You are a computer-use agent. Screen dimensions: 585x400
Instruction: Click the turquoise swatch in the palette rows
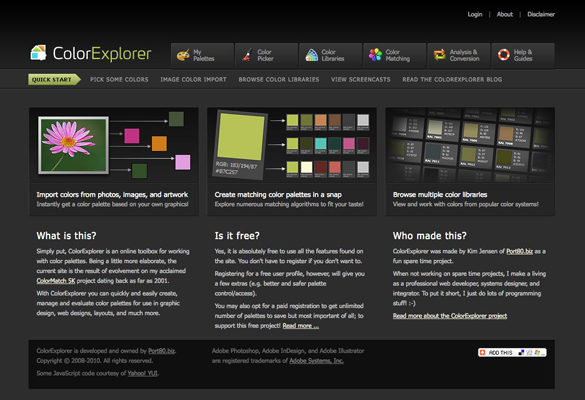(x=320, y=144)
